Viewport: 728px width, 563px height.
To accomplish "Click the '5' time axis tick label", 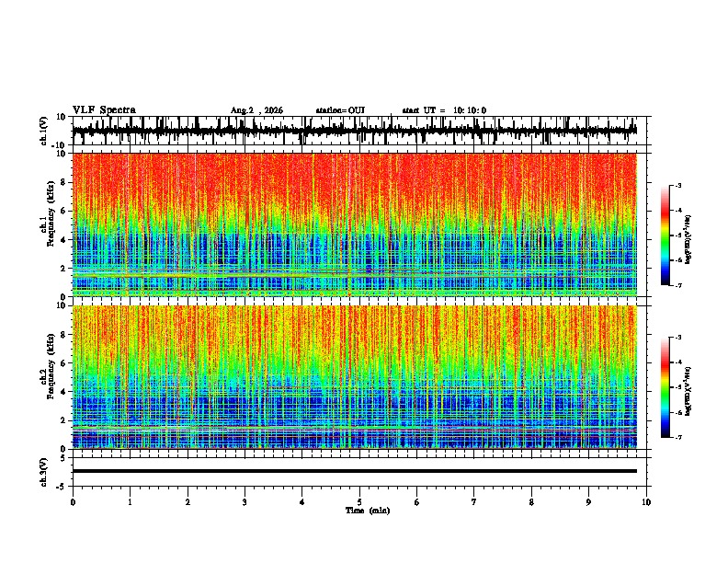I will 359,502.
